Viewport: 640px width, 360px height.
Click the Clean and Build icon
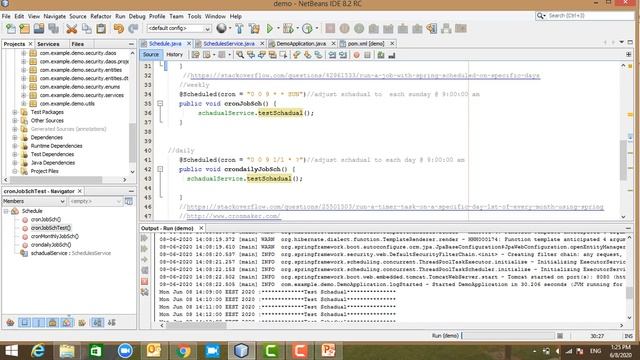pyautogui.click(x=254, y=29)
